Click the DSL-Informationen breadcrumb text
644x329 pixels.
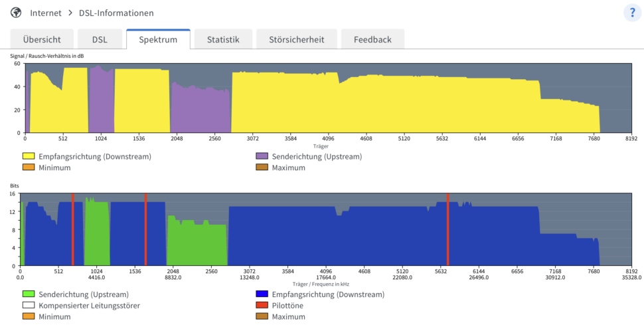(116, 13)
